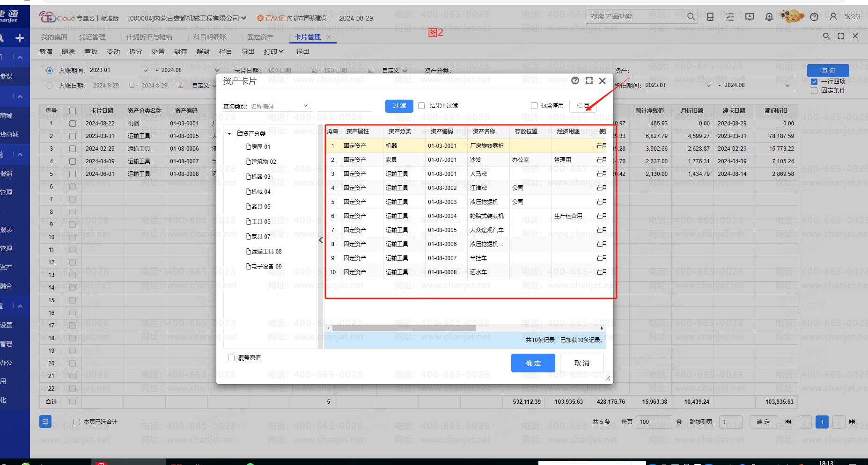This screenshot has height=465, width=868.
Task: Open the calendar icon after first 入账日期 date
Action: 132,86
